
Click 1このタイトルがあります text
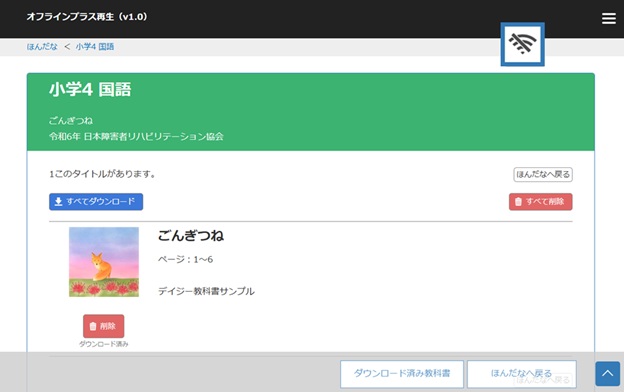click(x=102, y=174)
